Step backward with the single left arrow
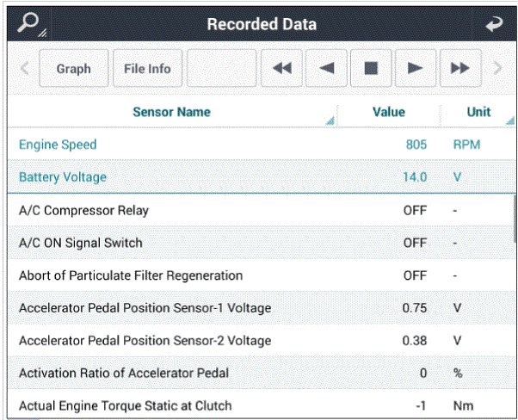 pyautogui.click(x=326, y=68)
